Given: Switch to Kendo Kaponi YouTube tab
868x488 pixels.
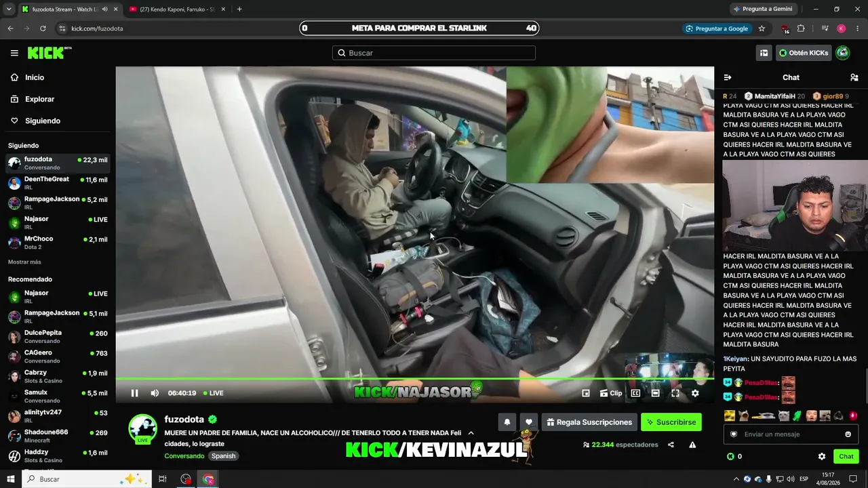Looking at the screenshot, I should tap(178, 9).
